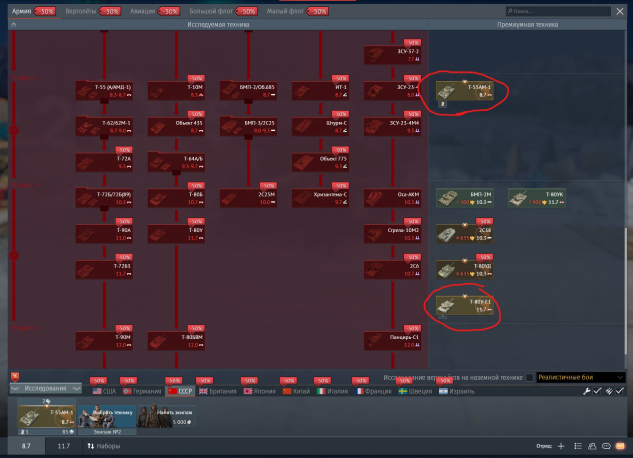Viewport: 633px width, 458px height.
Task: Toggle helicopter research on ground vehicles checkbox
Action: click(530, 377)
